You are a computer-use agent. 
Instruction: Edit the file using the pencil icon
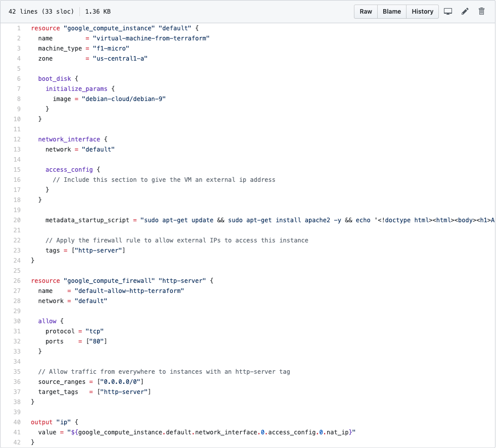(465, 11)
